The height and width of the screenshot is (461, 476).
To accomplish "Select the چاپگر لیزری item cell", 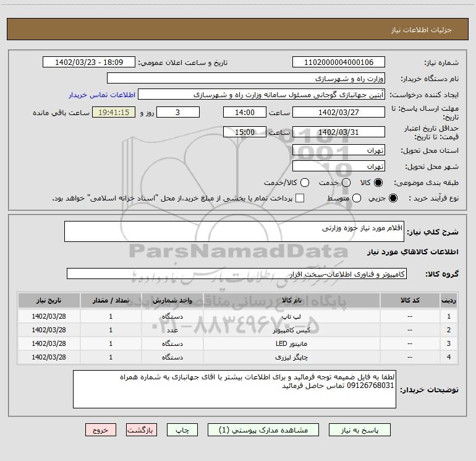I will pyautogui.click(x=291, y=358).
